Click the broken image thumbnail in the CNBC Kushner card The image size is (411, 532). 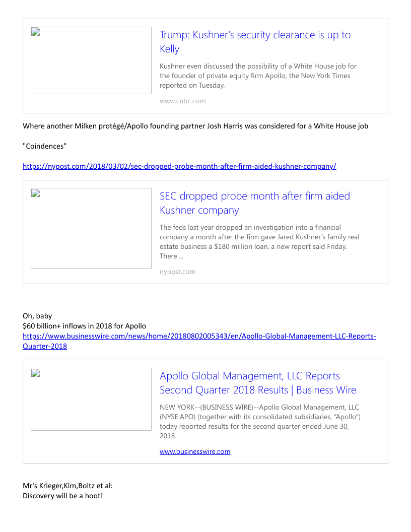point(91,60)
